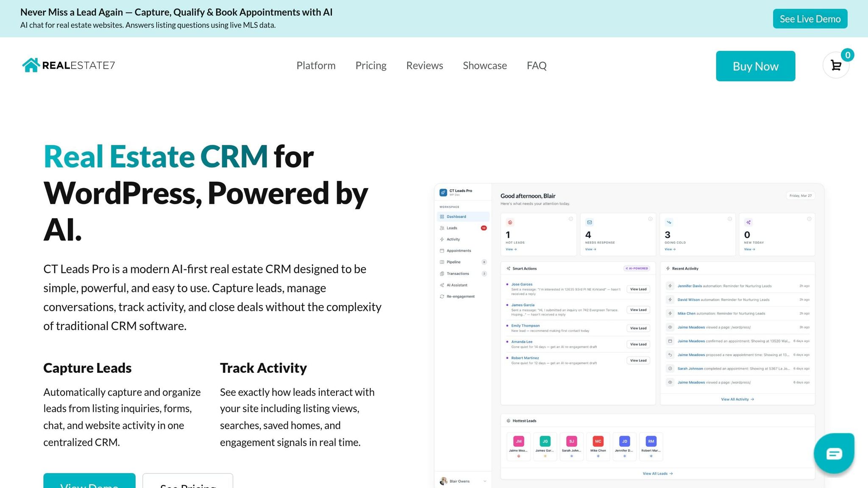Image resolution: width=868 pixels, height=488 pixels.
Task: Click the RM avatar for Robert Martinez
Action: pyautogui.click(x=651, y=441)
